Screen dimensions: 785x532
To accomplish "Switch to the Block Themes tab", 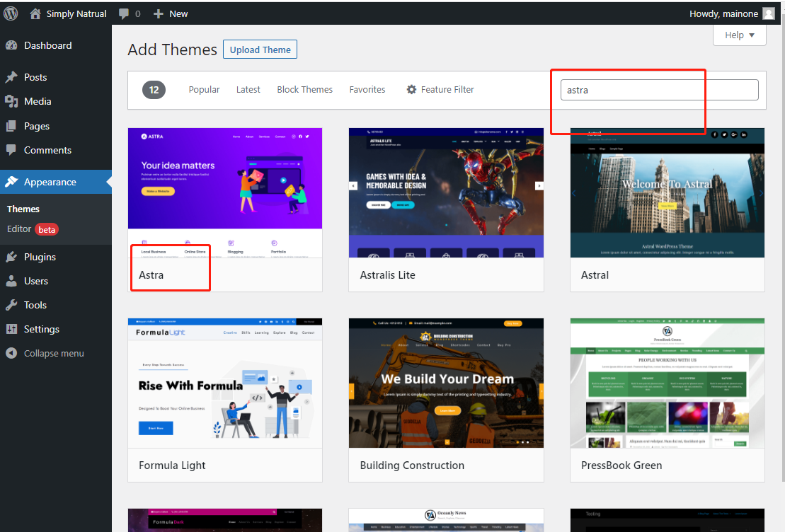I will point(305,90).
